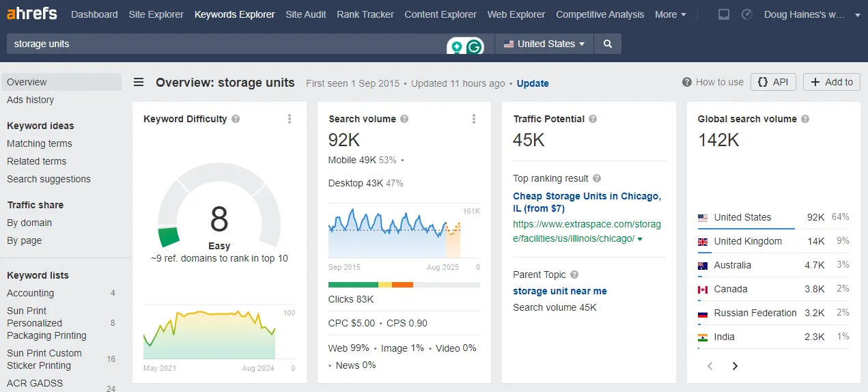Open Cheap Storage Units in Chicago result
The height and width of the screenshot is (392, 868).
(587, 202)
